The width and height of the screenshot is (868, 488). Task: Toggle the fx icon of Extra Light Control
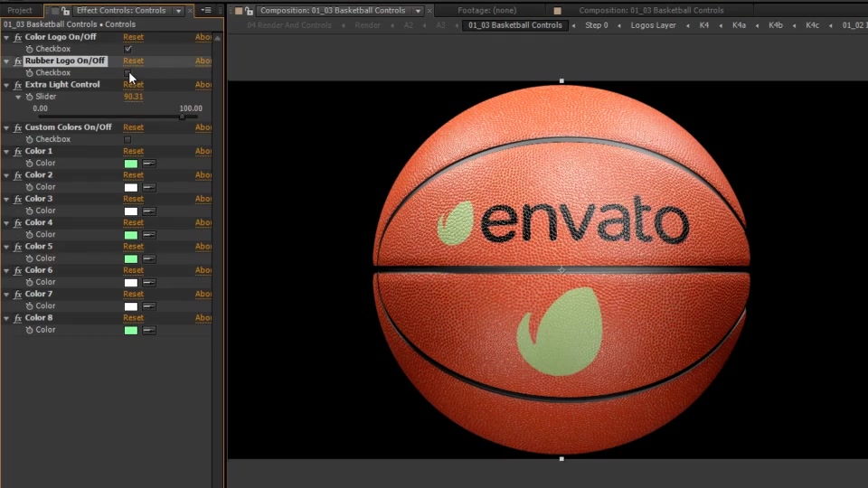click(x=18, y=85)
